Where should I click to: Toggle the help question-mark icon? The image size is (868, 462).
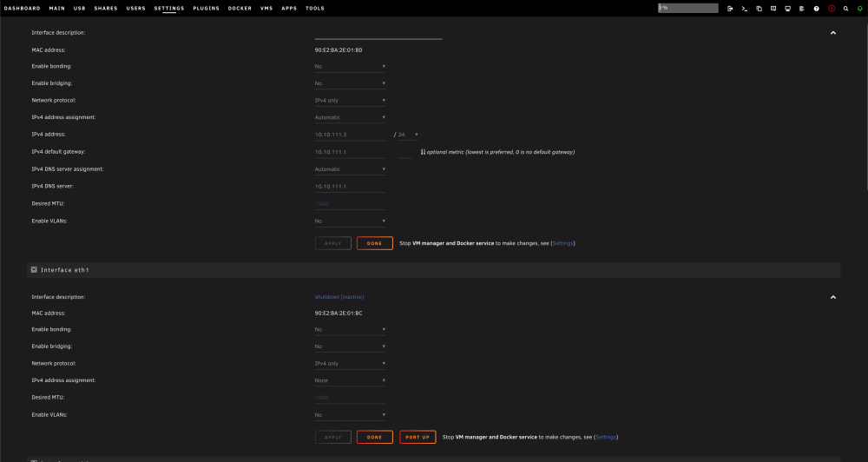[816, 9]
